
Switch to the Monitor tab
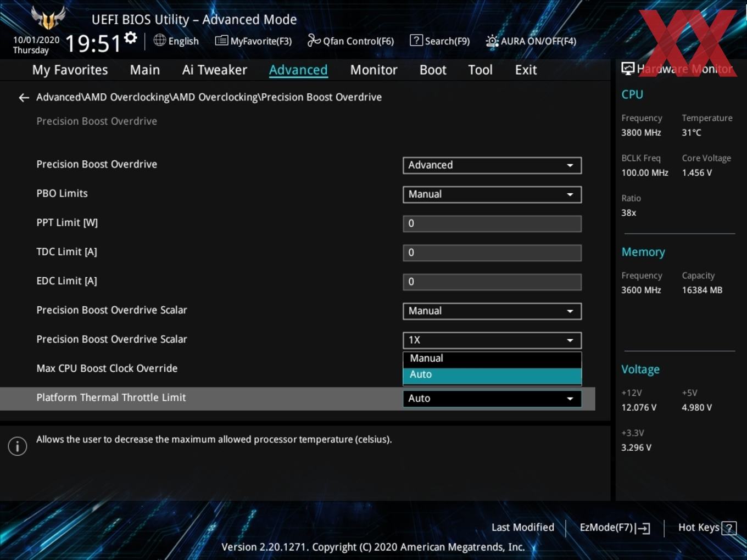tap(374, 70)
